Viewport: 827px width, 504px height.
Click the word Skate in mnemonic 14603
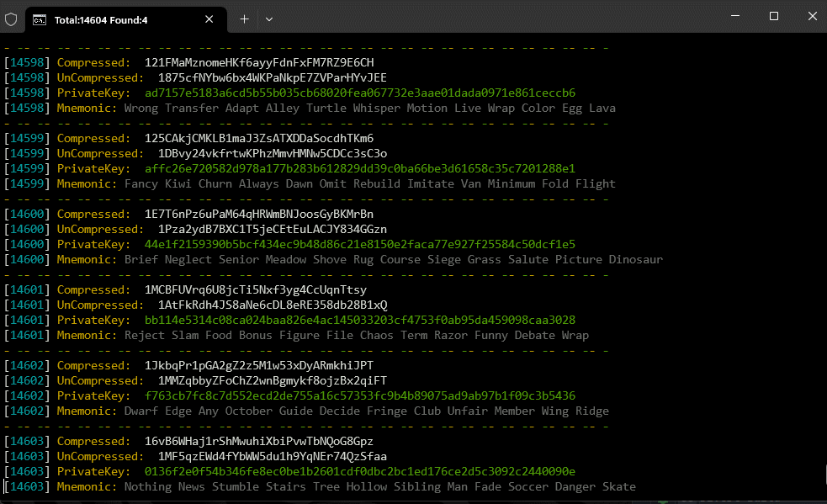point(618,487)
